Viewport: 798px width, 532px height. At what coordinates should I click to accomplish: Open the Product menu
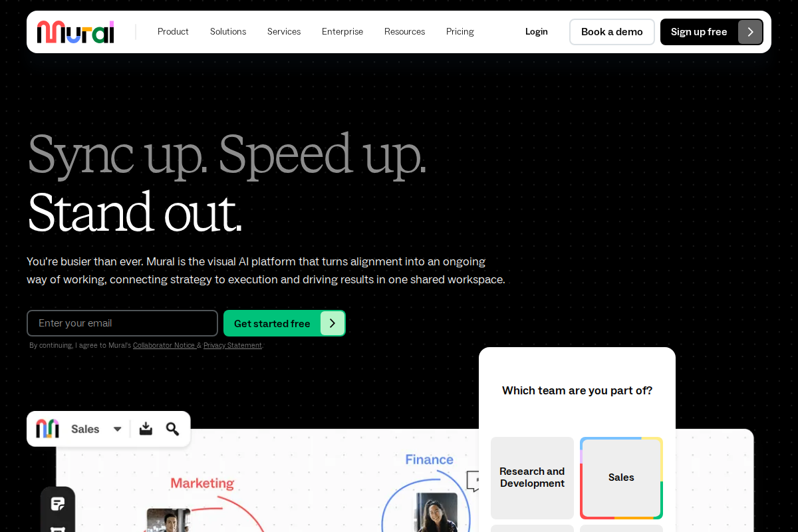click(x=173, y=32)
